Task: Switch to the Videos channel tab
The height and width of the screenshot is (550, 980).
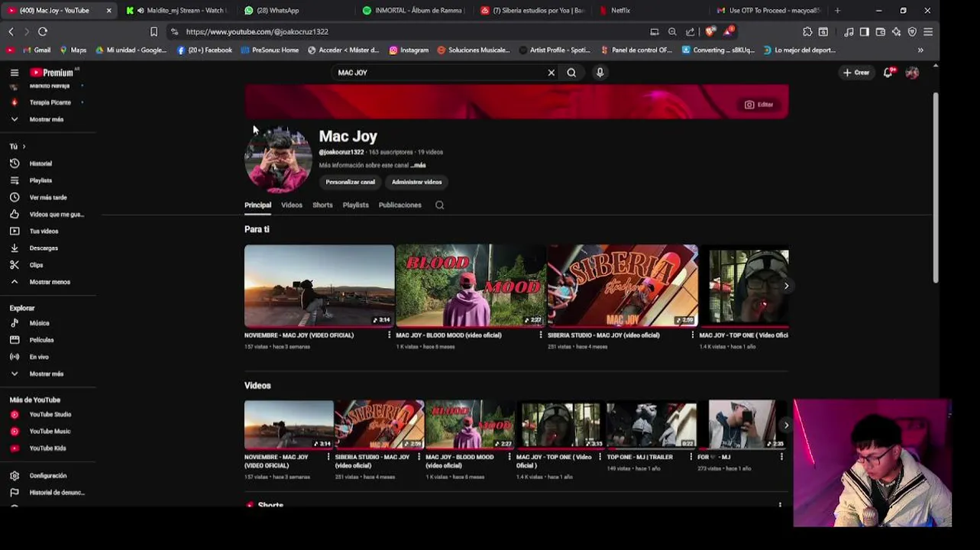Action: (292, 205)
